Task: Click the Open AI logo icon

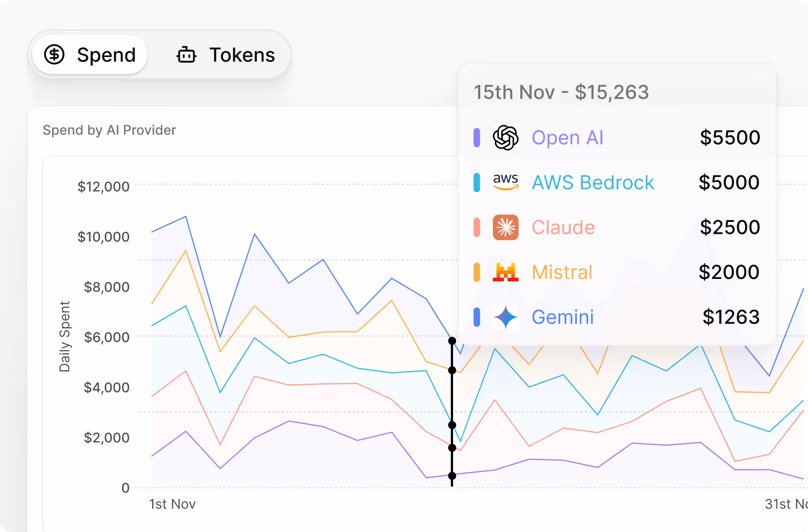Action: click(506, 138)
